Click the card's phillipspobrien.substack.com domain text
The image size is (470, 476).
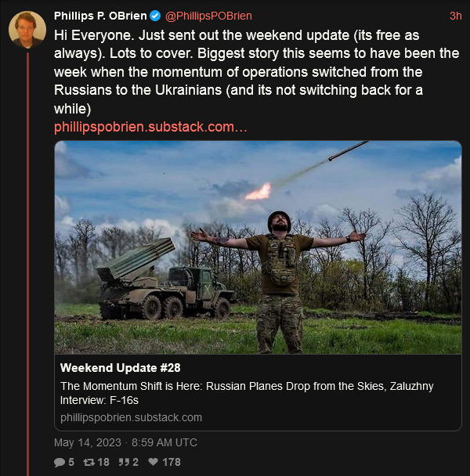[x=131, y=417]
